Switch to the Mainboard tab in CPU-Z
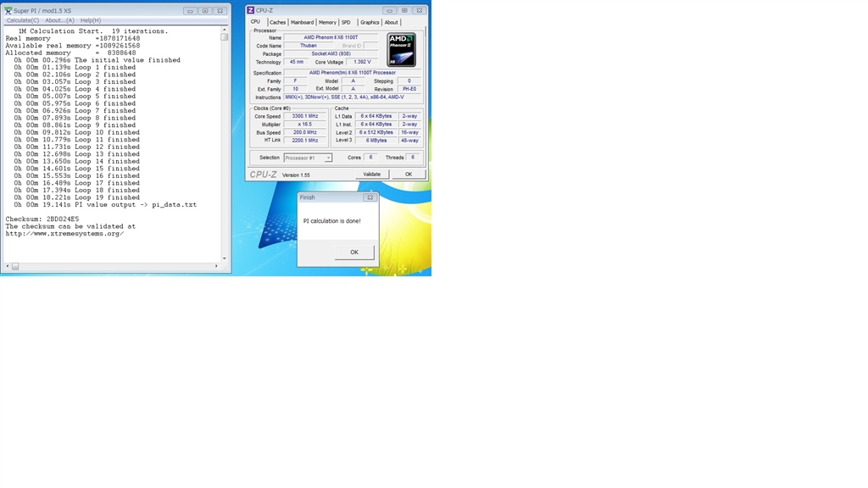 [x=302, y=23]
